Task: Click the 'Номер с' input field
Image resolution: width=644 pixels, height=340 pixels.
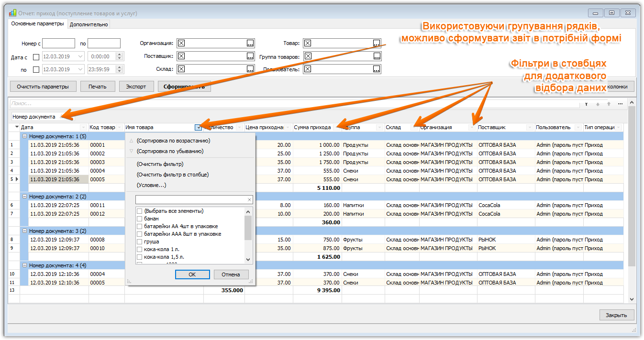Action: coord(59,44)
